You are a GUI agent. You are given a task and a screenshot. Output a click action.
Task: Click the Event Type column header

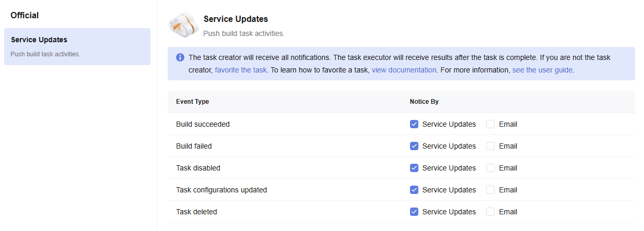(x=192, y=102)
